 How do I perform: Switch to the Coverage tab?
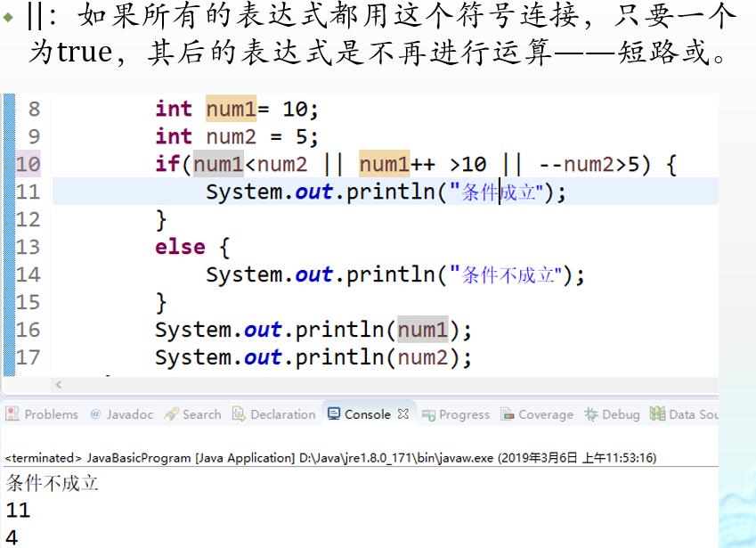coord(537,415)
